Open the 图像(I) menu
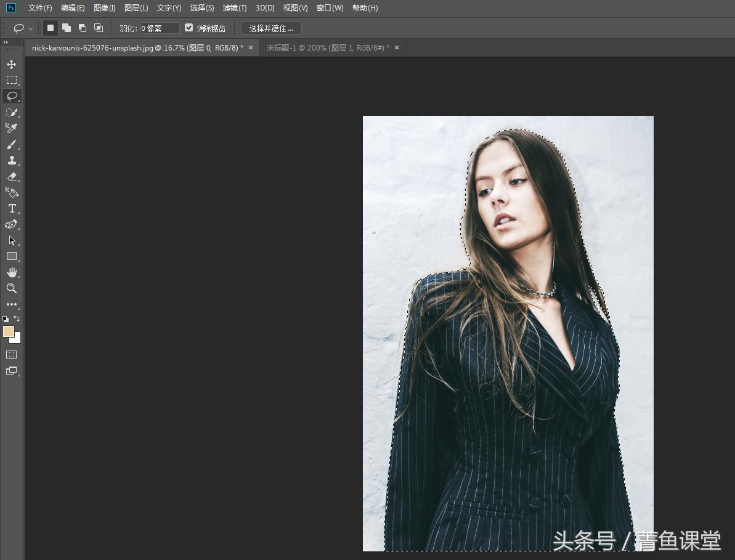This screenshot has width=735, height=560. (105, 8)
